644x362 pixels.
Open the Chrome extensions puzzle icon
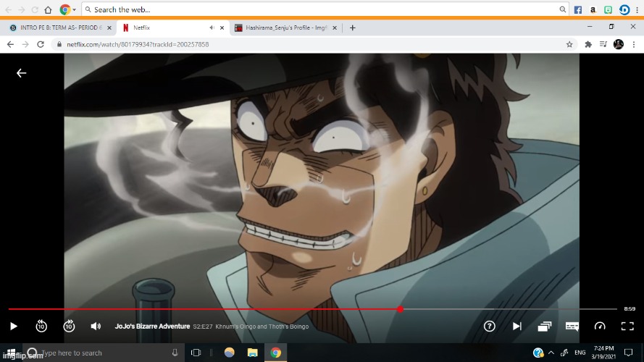click(x=588, y=44)
